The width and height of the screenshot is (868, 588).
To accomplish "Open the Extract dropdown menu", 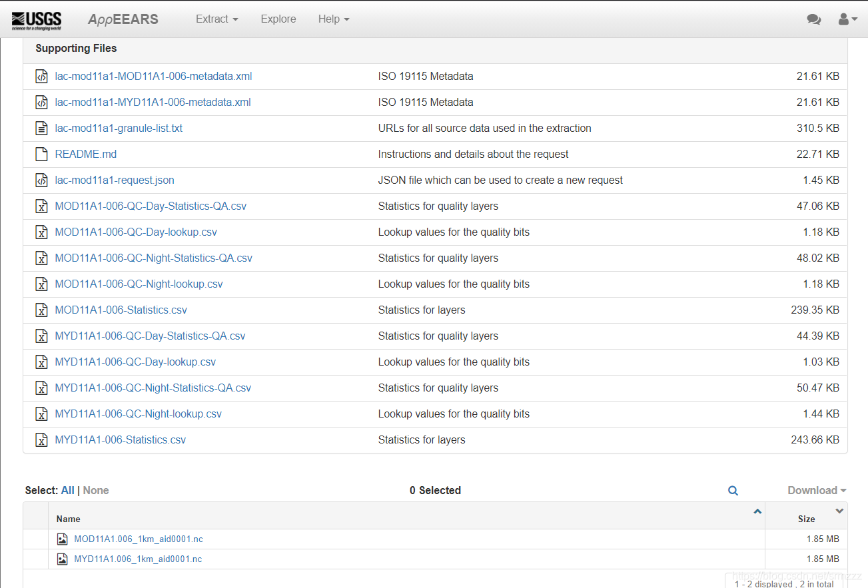I will 217,19.
